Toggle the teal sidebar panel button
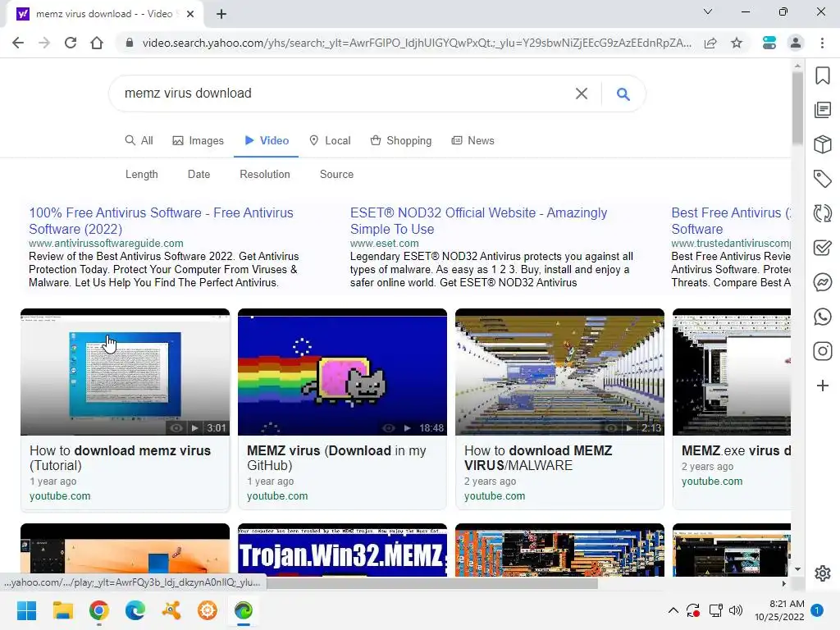 click(x=769, y=43)
